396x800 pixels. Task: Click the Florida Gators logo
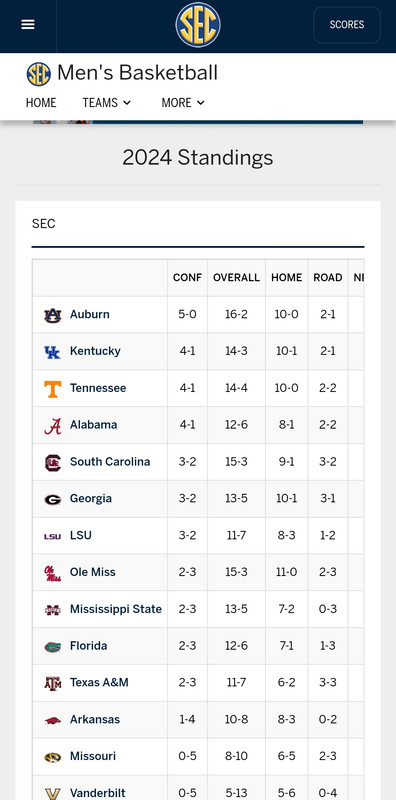coord(52,646)
